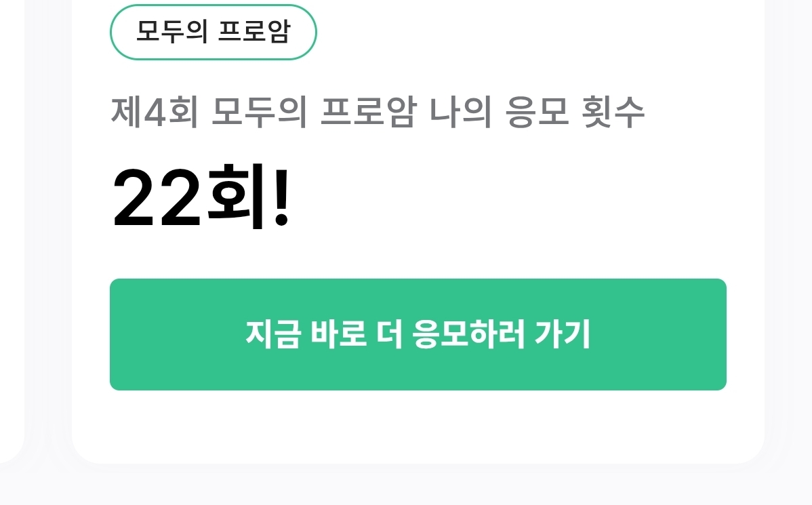Click the 제4회 모두의 프로암 나의 응모 횟수 heading

378,112
